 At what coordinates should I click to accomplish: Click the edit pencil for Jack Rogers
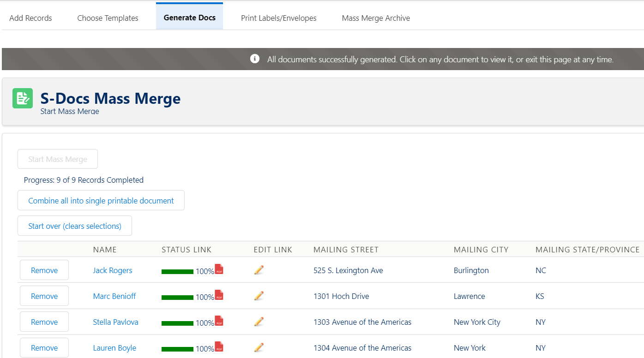pyautogui.click(x=259, y=270)
